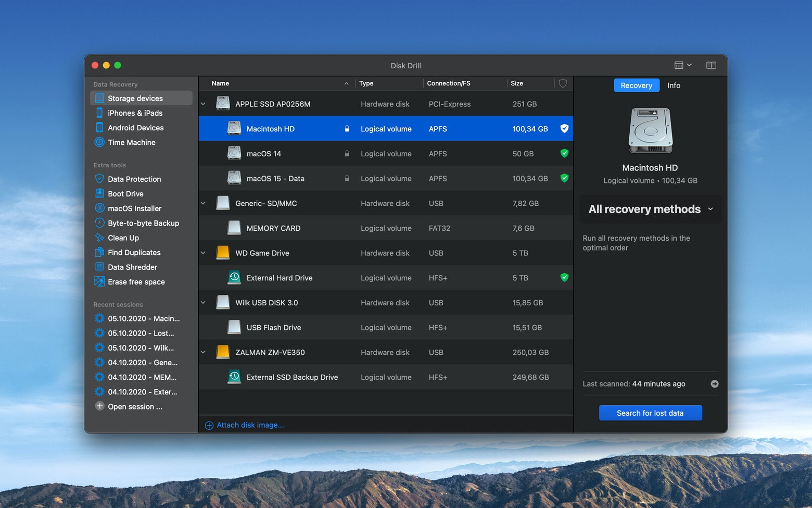Click the last scanned arrow icon

coord(715,384)
